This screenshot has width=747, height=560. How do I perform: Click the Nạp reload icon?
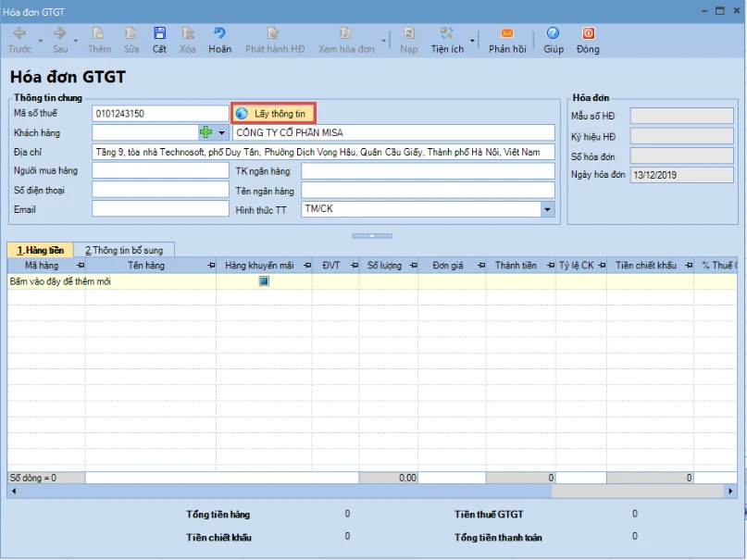(409, 32)
